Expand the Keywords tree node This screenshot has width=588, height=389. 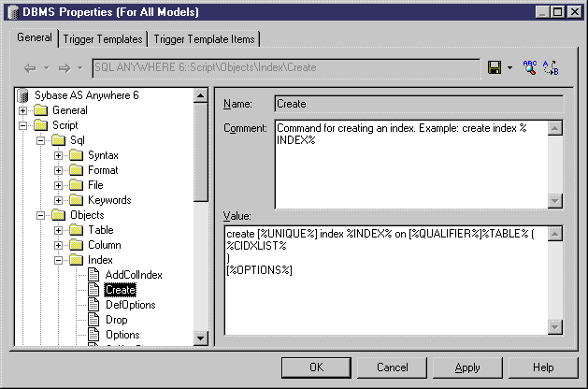point(58,201)
